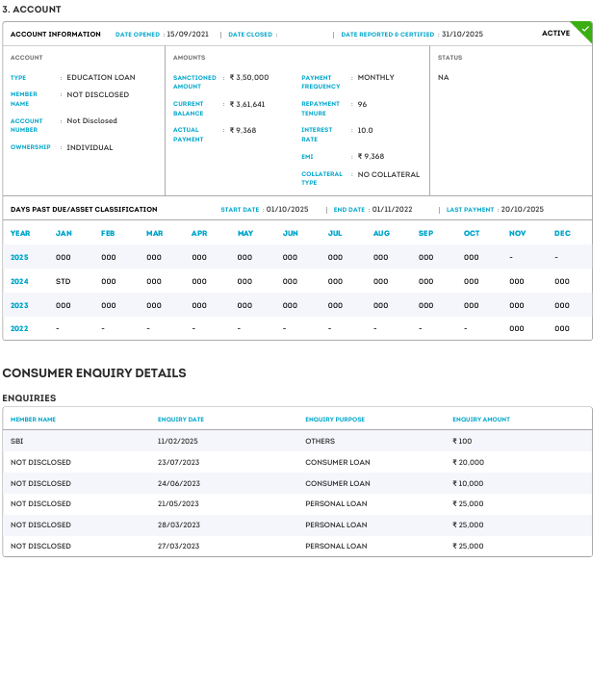The height and width of the screenshot is (691, 616).
Task: Select the 2023 year row label
Action: click(19, 305)
